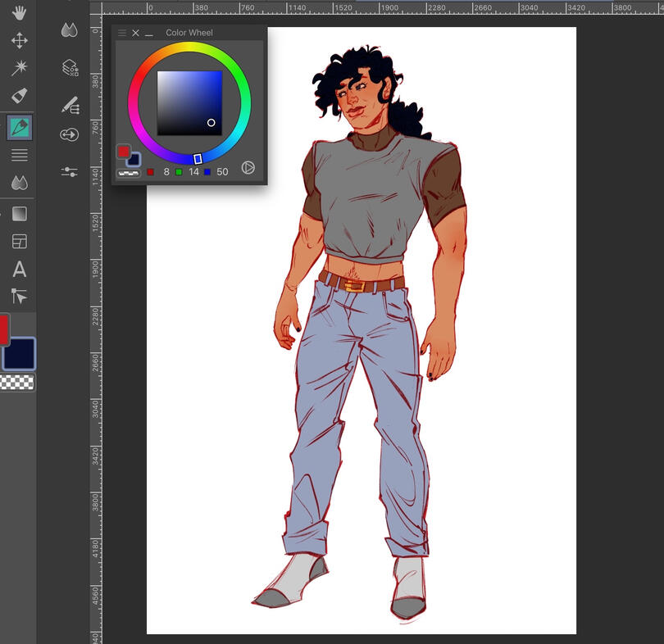Minimize the Color Wheel panel
This screenshot has height=644, width=664.
[x=149, y=34]
